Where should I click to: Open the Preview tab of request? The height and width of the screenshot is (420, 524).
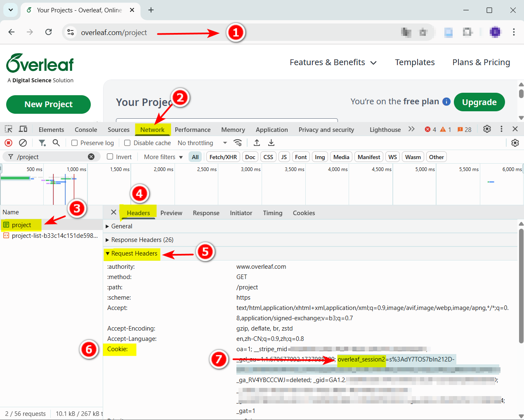171,213
